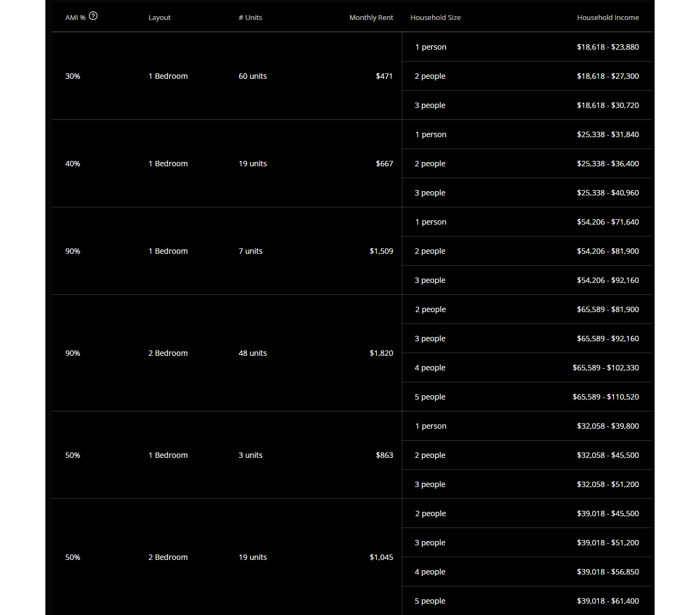Select the 48 units cell
700x615 pixels.
(253, 353)
